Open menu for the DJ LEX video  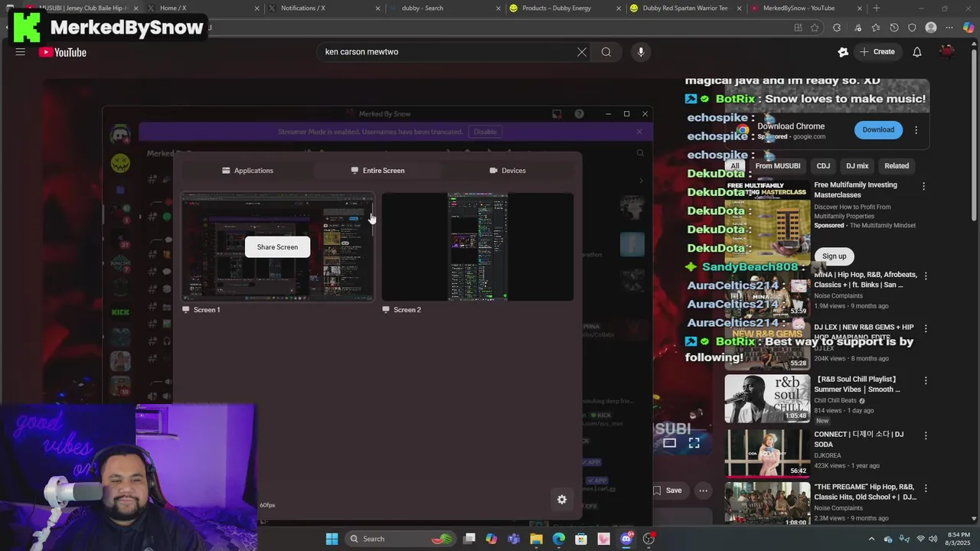(x=926, y=328)
